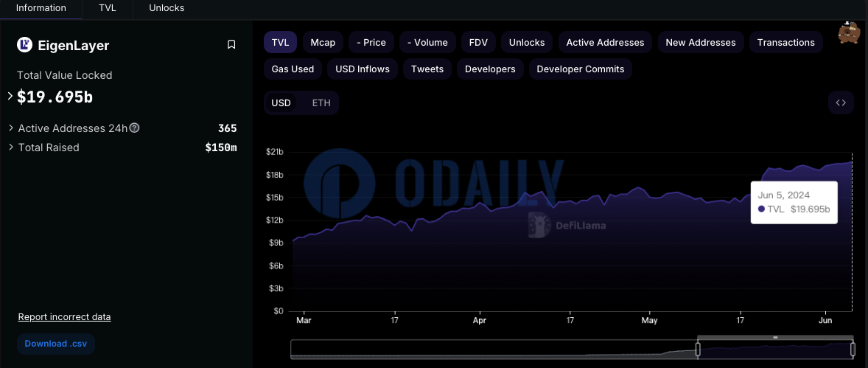Image resolution: width=868 pixels, height=368 pixels.
Task: Click the May x-axis label
Action: (649, 320)
